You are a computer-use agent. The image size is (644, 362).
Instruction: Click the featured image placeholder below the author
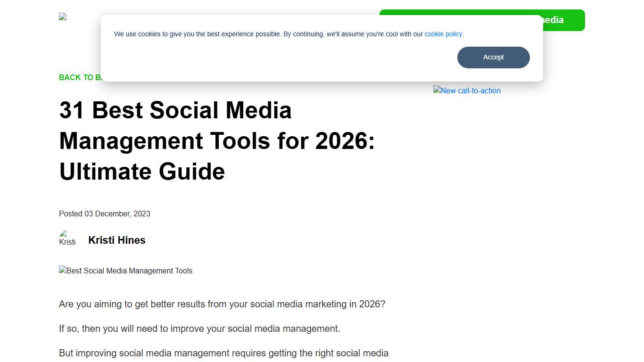click(125, 271)
